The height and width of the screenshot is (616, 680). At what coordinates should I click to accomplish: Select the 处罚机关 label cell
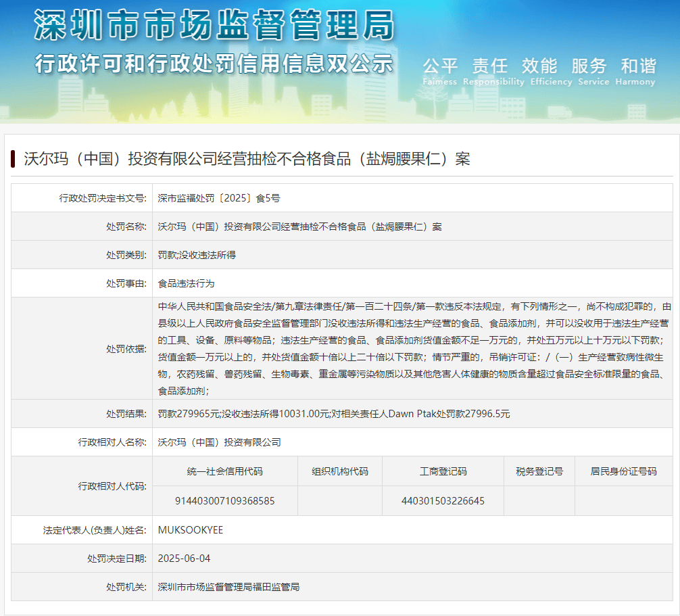(82, 587)
